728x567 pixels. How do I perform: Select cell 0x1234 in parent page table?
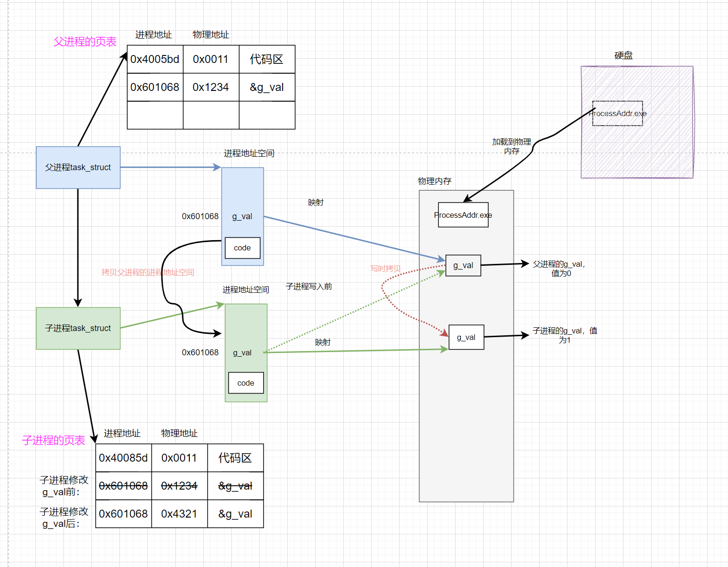(211, 87)
